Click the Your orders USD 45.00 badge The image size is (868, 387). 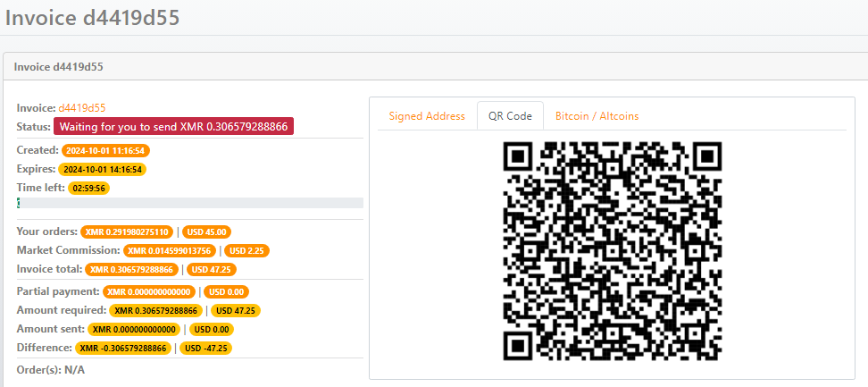204,231
